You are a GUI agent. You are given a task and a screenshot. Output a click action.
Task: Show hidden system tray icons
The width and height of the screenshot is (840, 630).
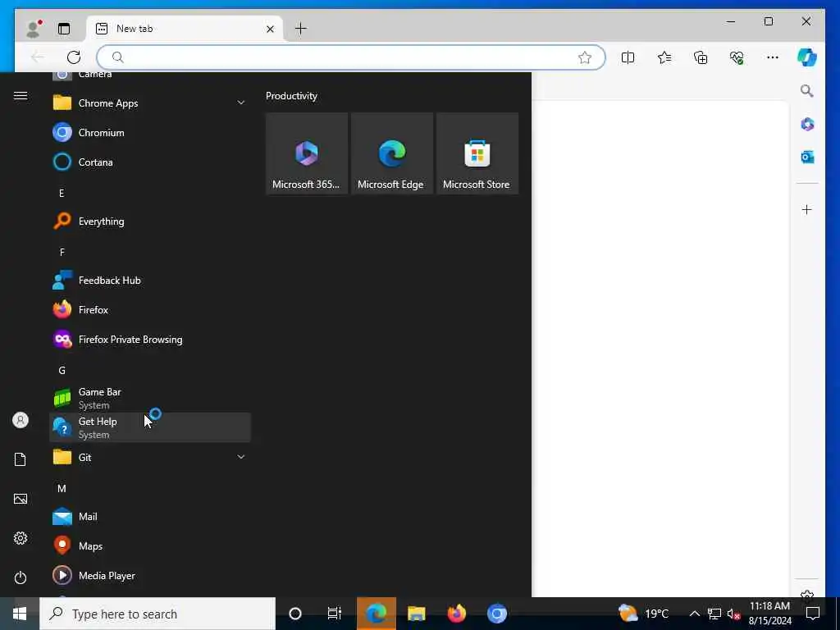(694, 614)
